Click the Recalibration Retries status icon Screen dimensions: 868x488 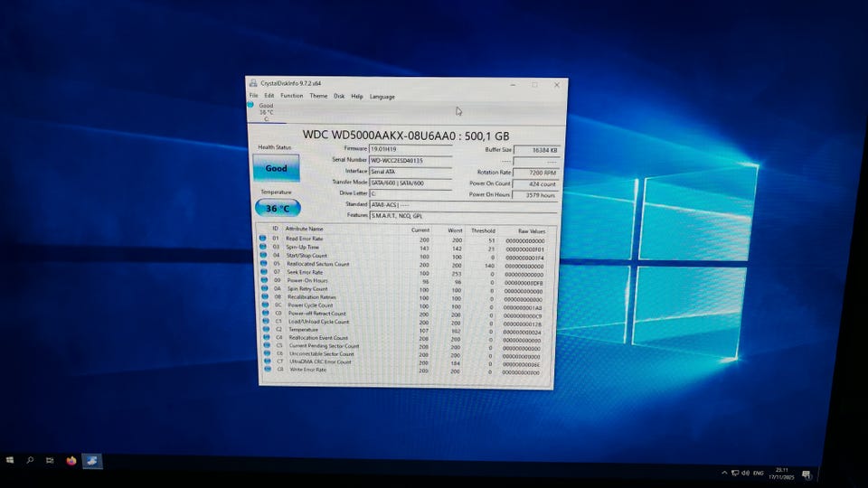click(x=265, y=296)
